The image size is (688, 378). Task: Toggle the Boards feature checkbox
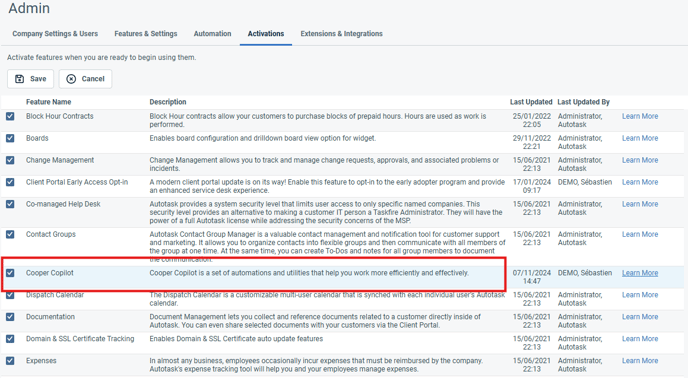(10, 138)
